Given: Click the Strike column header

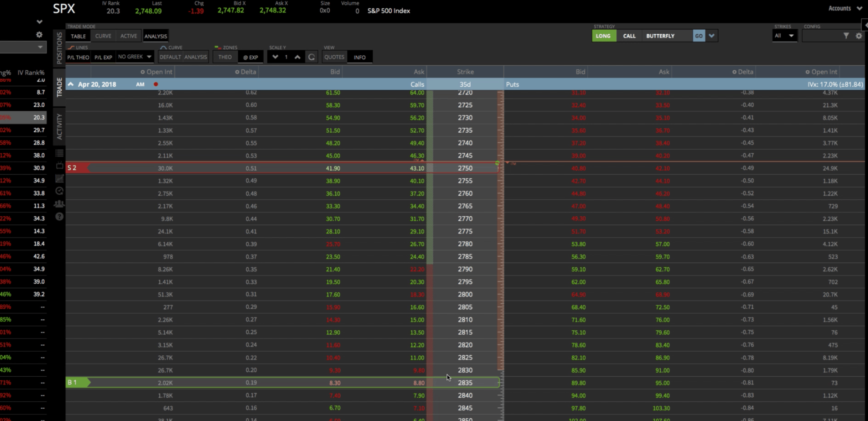Looking at the screenshot, I should tap(465, 72).
